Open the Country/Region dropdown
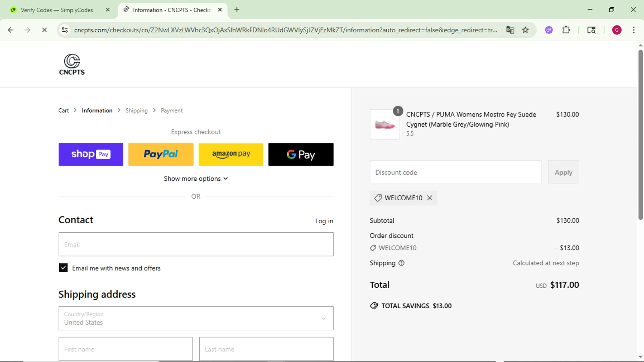The image size is (644, 362). point(196,318)
